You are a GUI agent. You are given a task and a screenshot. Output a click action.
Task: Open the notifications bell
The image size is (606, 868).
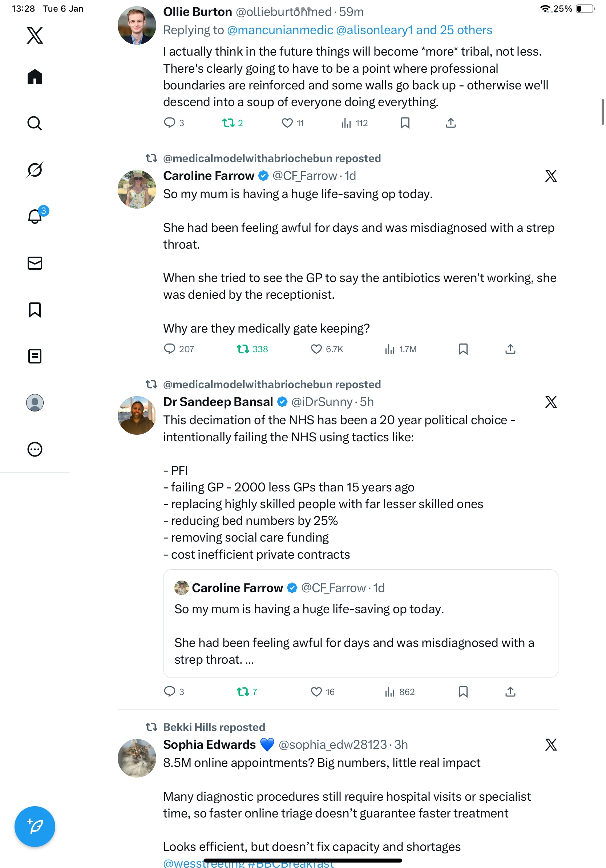(x=35, y=216)
